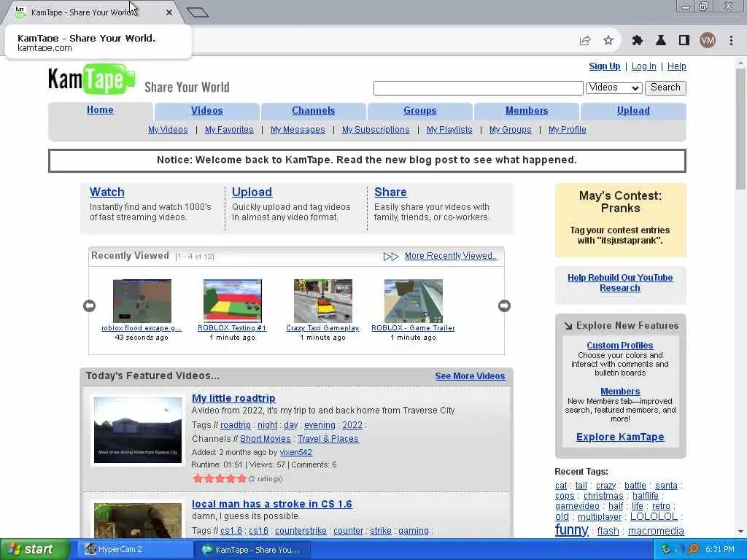
Task: Open the Groups tab
Action: pos(419,111)
